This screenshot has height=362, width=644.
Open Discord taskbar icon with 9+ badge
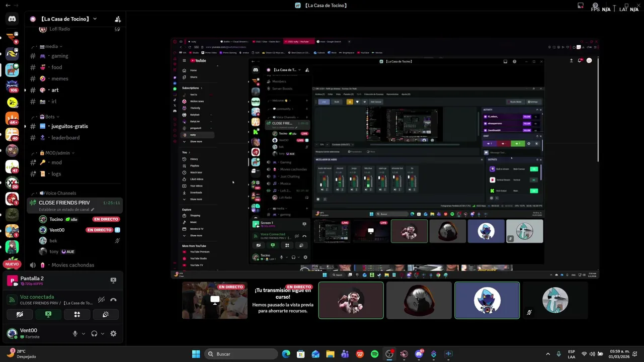coord(419,354)
